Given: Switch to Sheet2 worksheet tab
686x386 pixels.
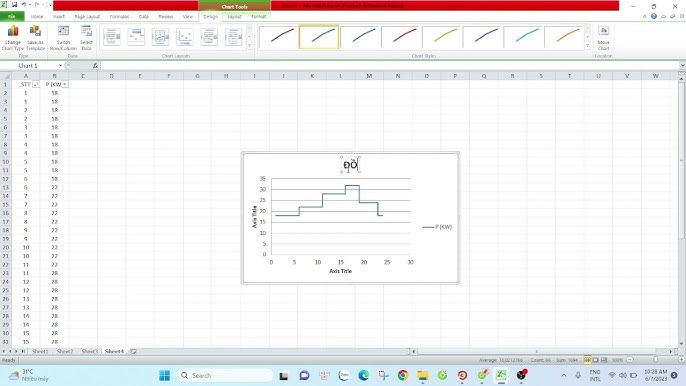Looking at the screenshot, I should pyautogui.click(x=65, y=351).
